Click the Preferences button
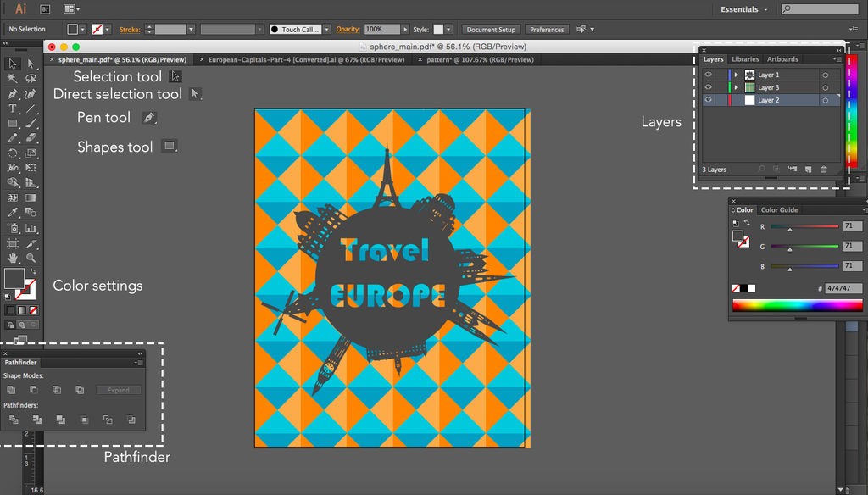This screenshot has width=868, height=495. pyautogui.click(x=547, y=29)
